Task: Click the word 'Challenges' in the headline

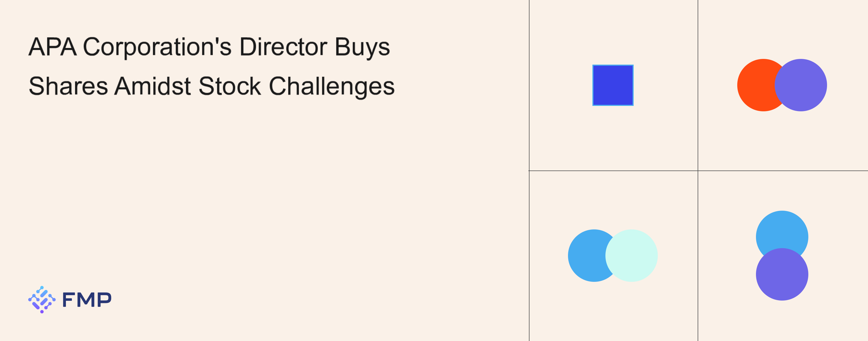Action: point(331,86)
